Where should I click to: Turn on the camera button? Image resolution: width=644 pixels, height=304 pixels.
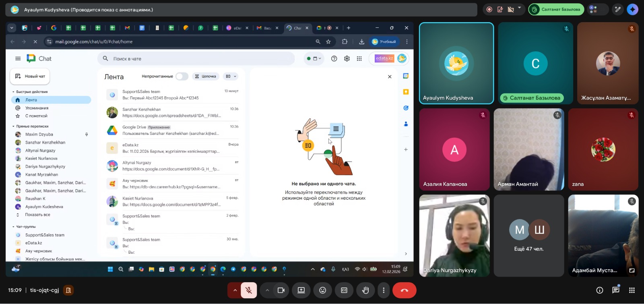click(281, 290)
